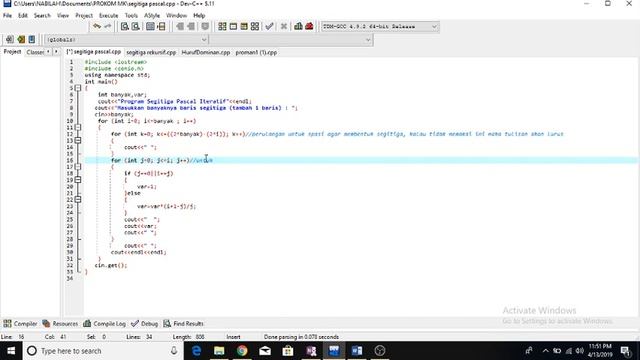Click the line with text 'cin.get();'
Image resolution: width=640 pixels, height=360 pixels.
(x=111, y=265)
